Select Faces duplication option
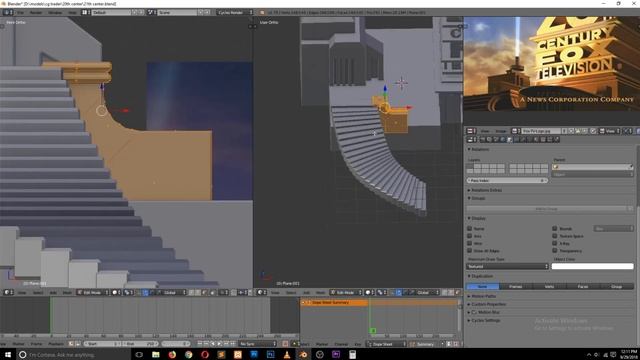The width and height of the screenshot is (640, 360). point(583,287)
